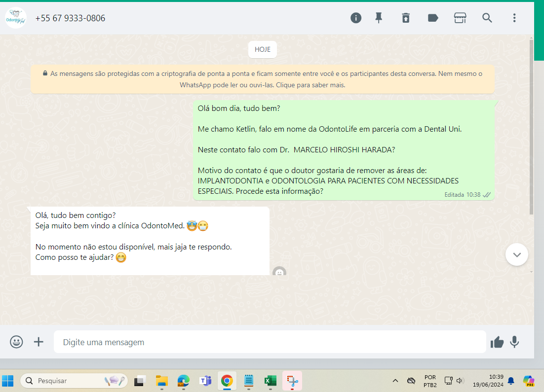Open the Notepad taskbar icon
This screenshot has height=392, width=544.
[x=249, y=381]
